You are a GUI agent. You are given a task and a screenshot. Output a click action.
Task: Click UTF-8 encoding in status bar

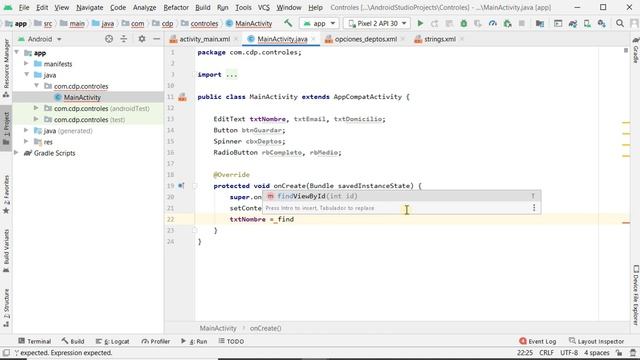pos(569,353)
